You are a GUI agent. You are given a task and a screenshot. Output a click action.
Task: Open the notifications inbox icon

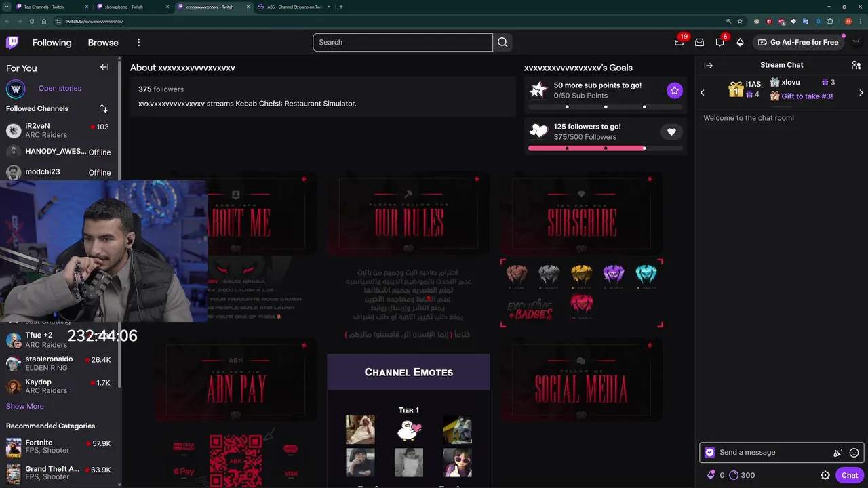click(700, 42)
